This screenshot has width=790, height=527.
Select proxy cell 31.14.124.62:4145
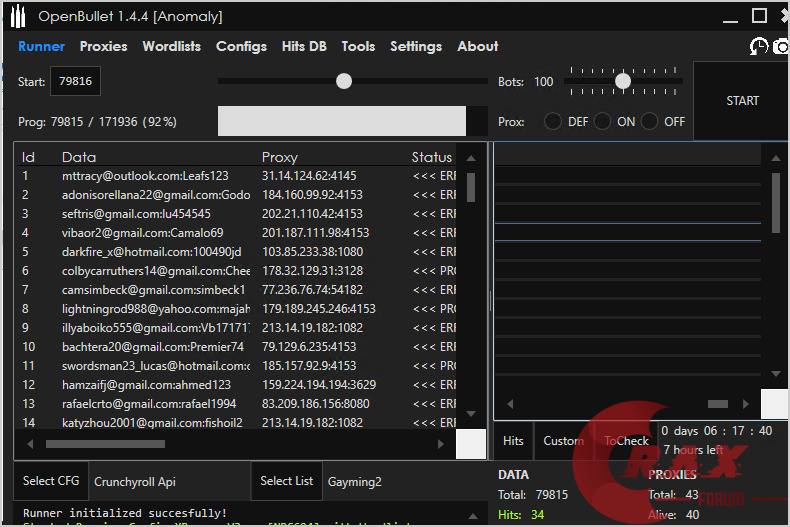coord(309,175)
